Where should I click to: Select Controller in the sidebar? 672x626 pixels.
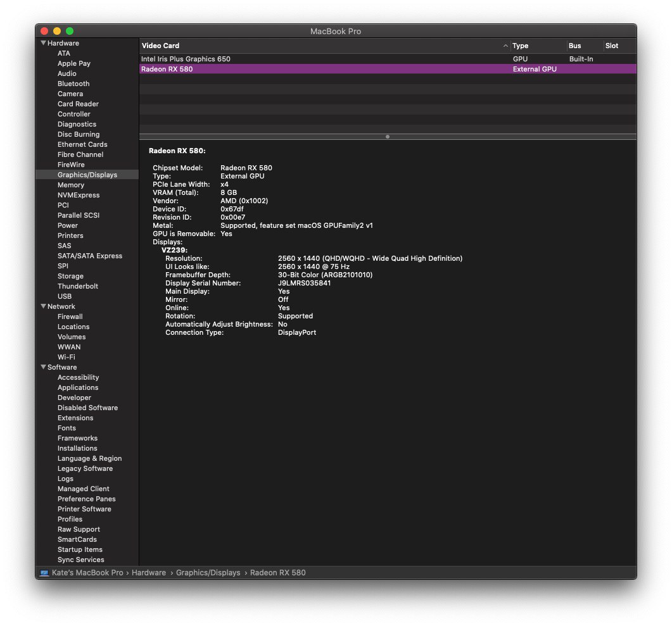click(73, 114)
